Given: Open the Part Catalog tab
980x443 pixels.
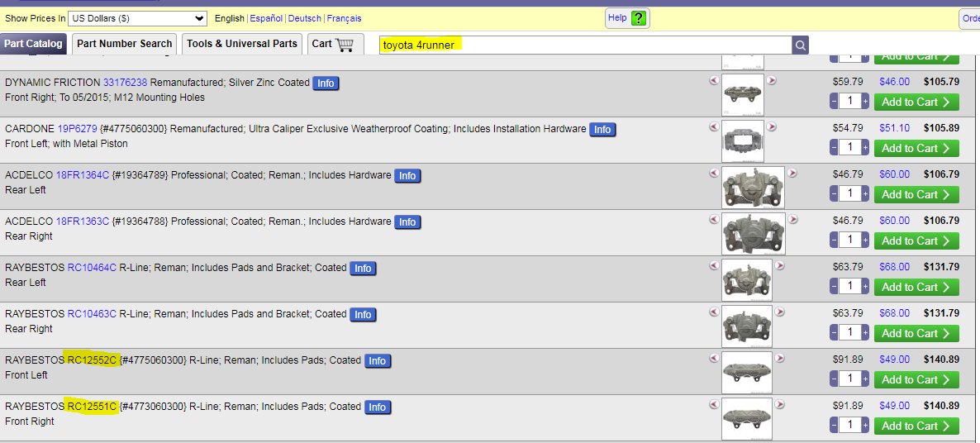Looking at the screenshot, I should 33,44.
